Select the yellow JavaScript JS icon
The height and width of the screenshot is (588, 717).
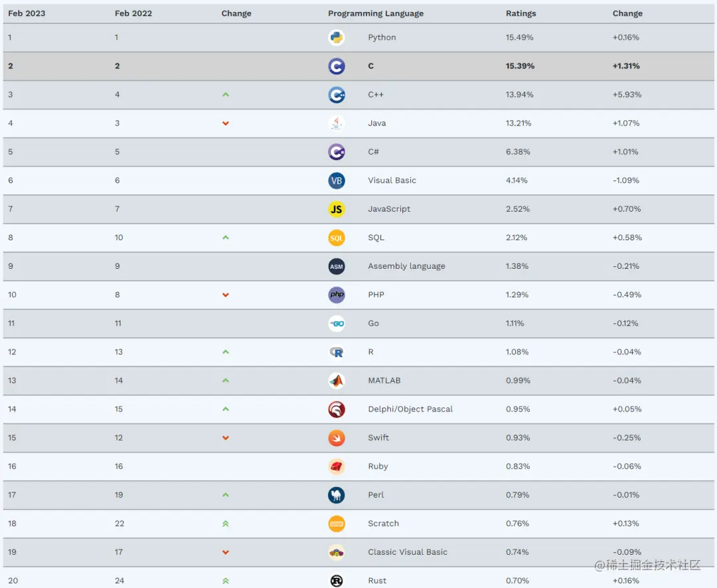tap(337, 210)
